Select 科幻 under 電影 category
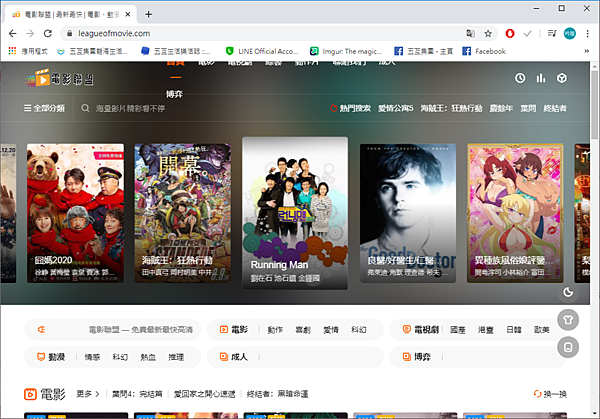This screenshot has height=419, width=600. point(359,329)
